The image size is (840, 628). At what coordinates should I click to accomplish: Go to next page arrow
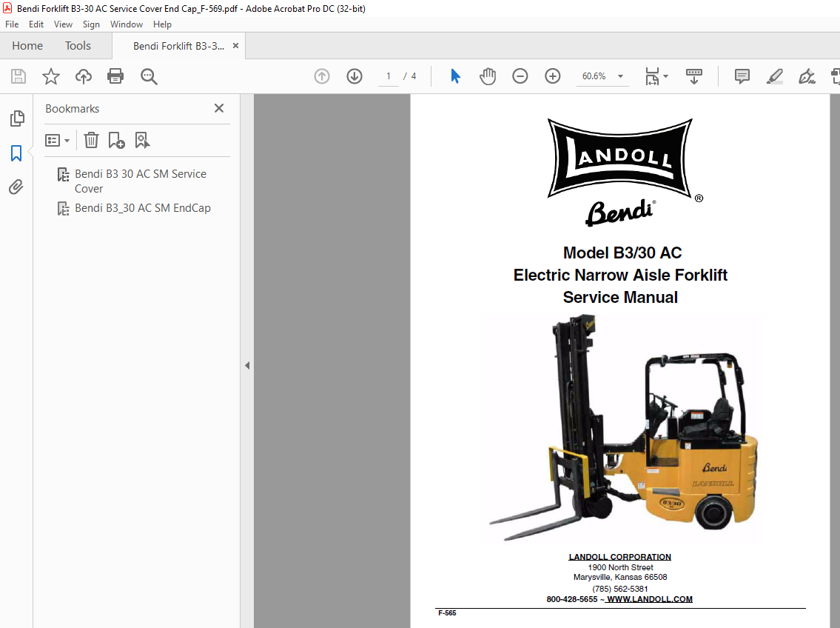[354, 76]
